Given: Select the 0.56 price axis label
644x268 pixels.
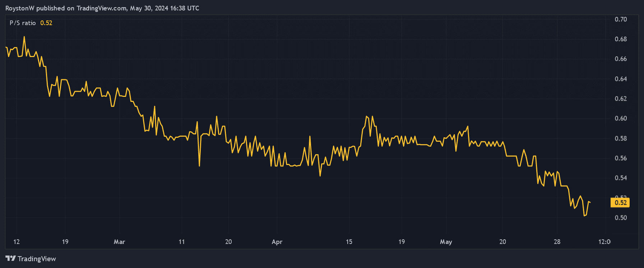Looking at the screenshot, I should pyautogui.click(x=621, y=158).
